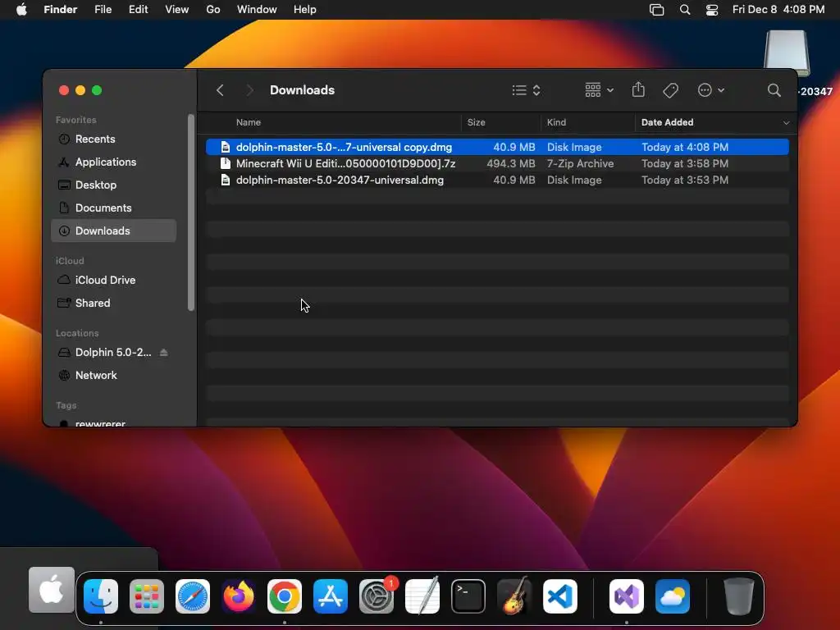
Task: Open the Apple menu
Action: pos(21,10)
